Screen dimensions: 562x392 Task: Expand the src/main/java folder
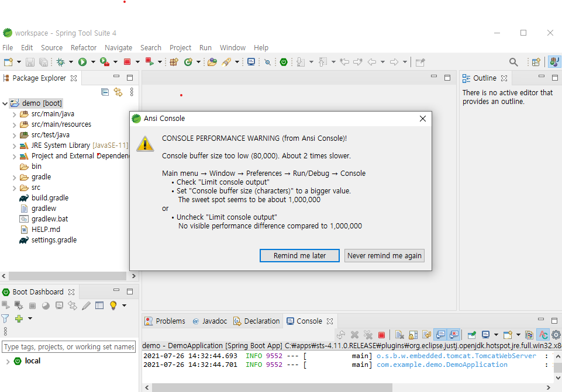15,115
